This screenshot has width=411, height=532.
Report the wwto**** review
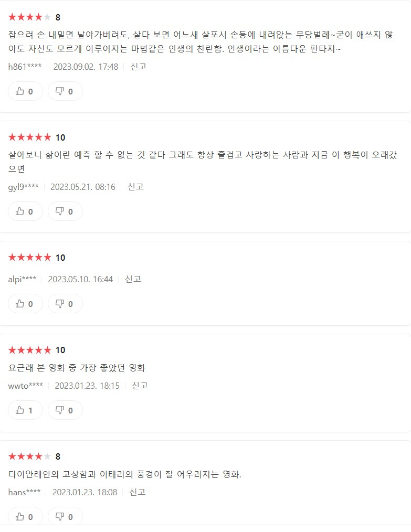tap(140, 386)
